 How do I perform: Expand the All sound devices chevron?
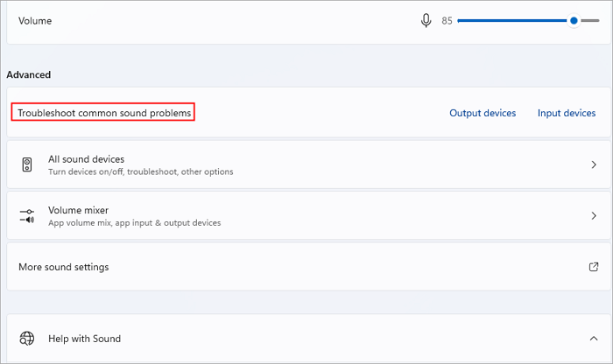pos(595,165)
